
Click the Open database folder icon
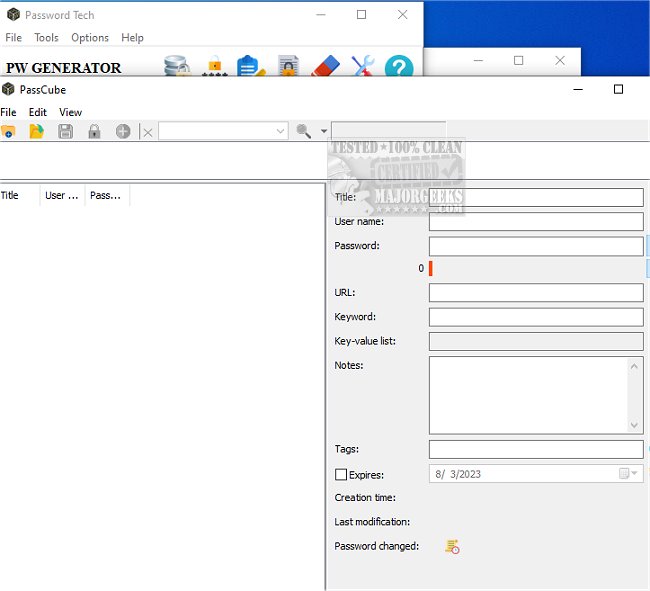point(37,131)
